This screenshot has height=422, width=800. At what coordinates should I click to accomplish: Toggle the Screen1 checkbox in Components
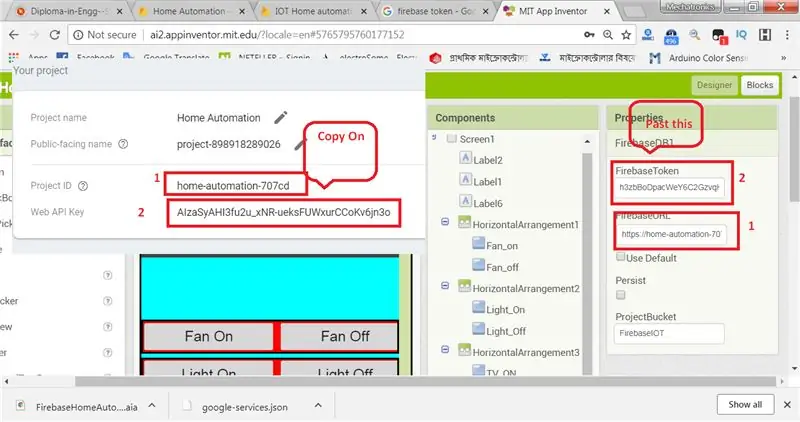click(452, 138)
